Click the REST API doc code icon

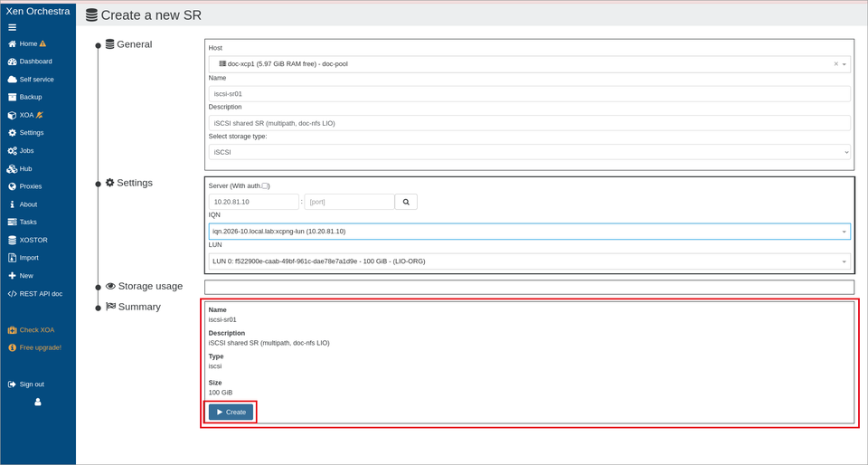point(12,294)
